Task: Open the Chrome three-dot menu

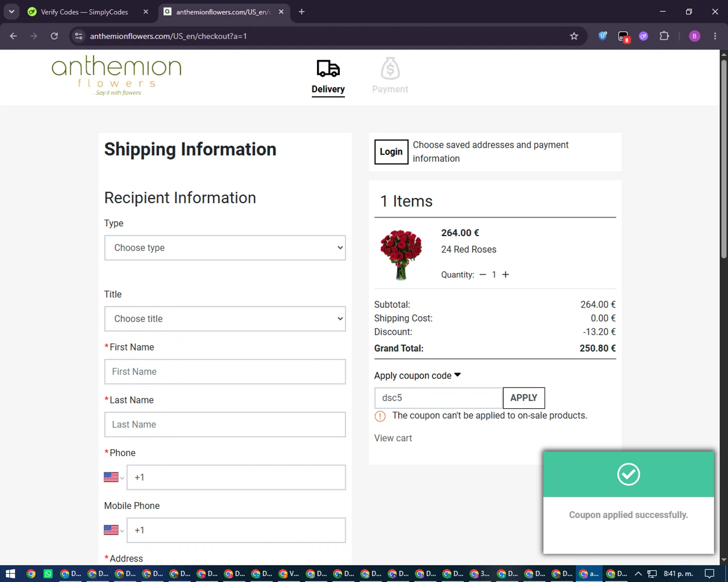Action: point(715,36)
